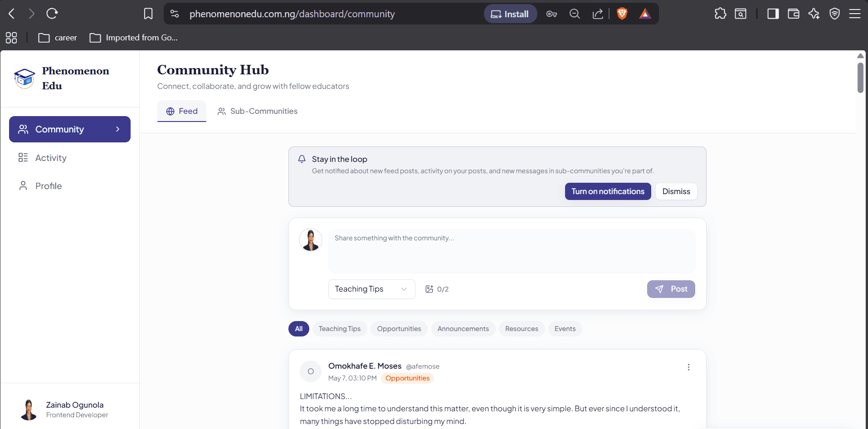The width and height of the screenshot is (868, 429).
Task: Open the career bookmarks folder
Action: tap(58, 38)
